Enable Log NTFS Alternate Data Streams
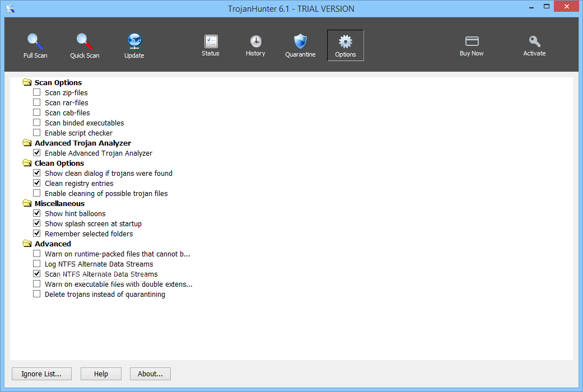 (x=37, y=264)
